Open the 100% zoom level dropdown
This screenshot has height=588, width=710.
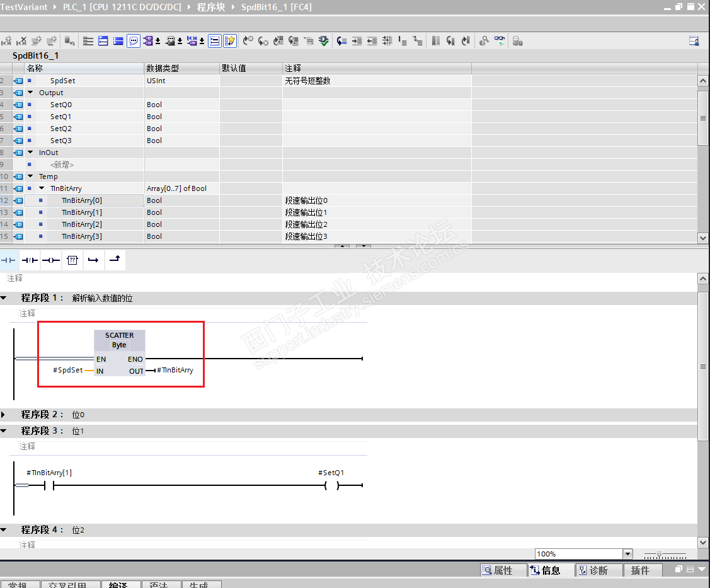[627, 553]
